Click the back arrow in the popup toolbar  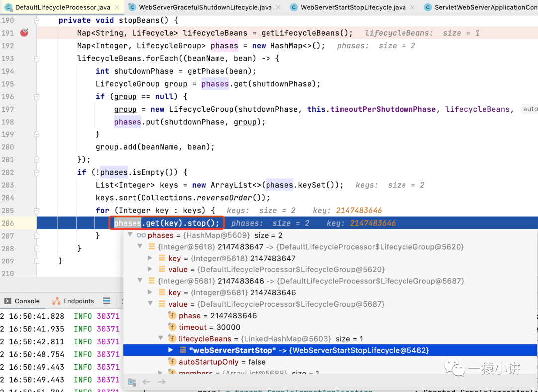(x=147, y=382)
